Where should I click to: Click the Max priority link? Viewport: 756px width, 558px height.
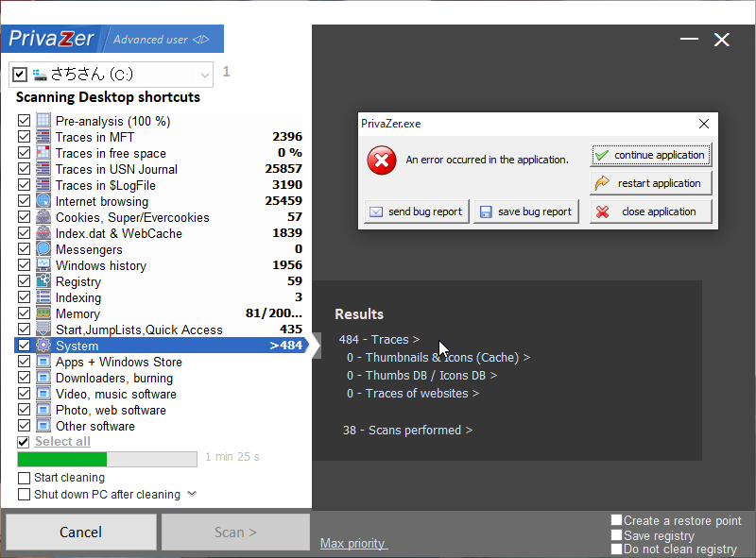coord(353,544)
